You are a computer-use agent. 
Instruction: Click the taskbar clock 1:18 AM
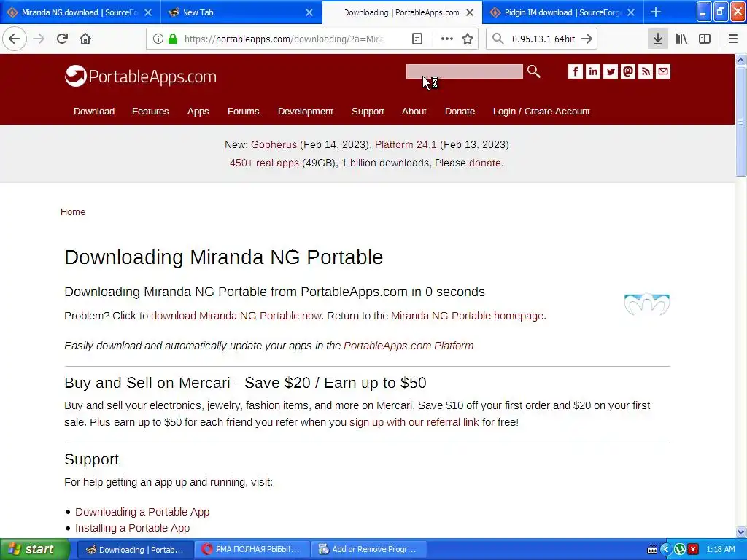point(720,549)
